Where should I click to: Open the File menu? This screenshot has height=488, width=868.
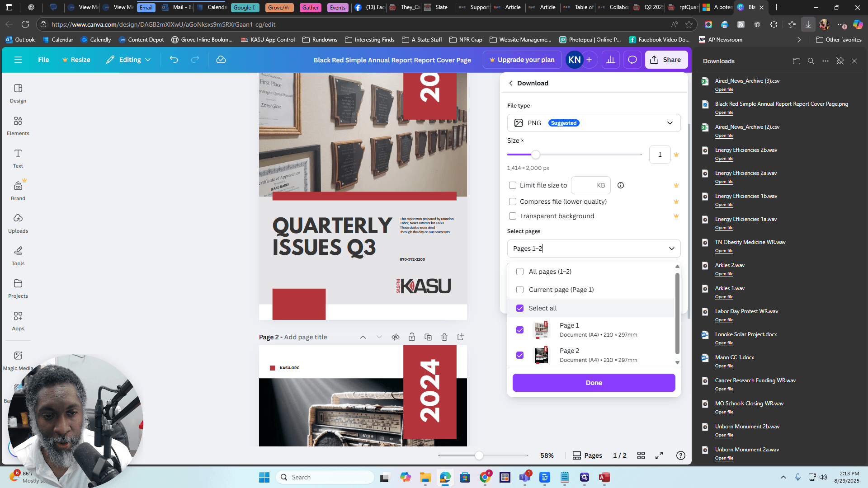[43, 60]
